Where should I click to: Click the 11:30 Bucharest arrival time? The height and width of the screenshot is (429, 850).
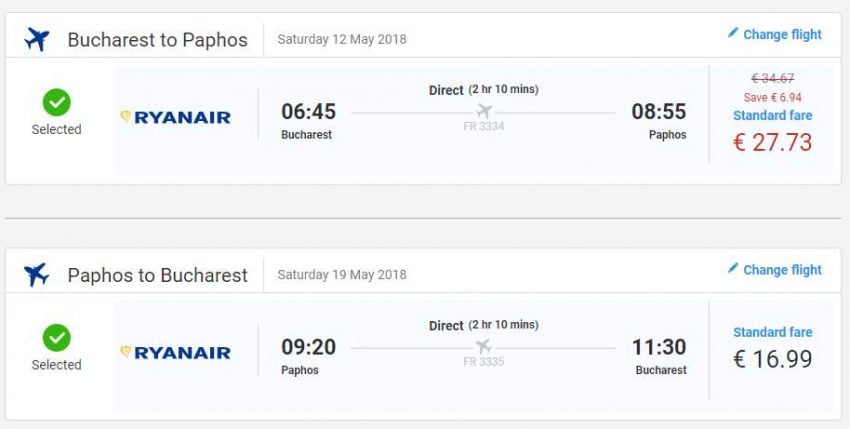click(x=659, y=347)
